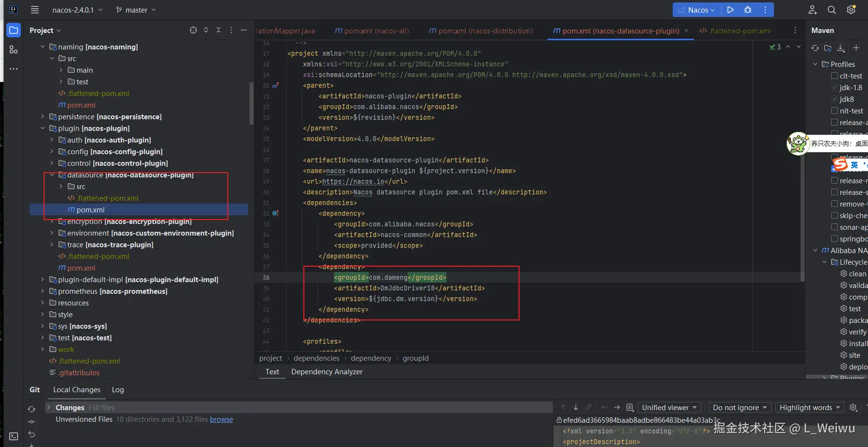The image size is (868, 447).
Task: Click the browse link for unversioned files
Action: pos(221,419)
